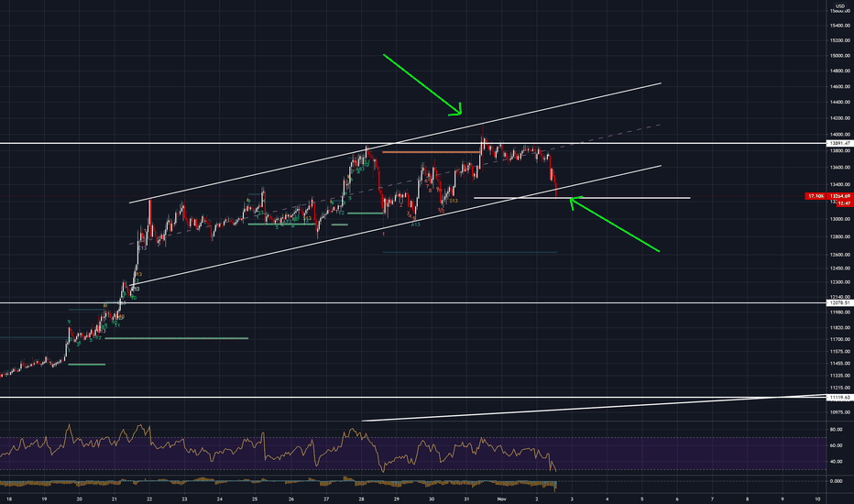
Task: Click the 40.00 RSI scale label
Action: tap(836, 462)
